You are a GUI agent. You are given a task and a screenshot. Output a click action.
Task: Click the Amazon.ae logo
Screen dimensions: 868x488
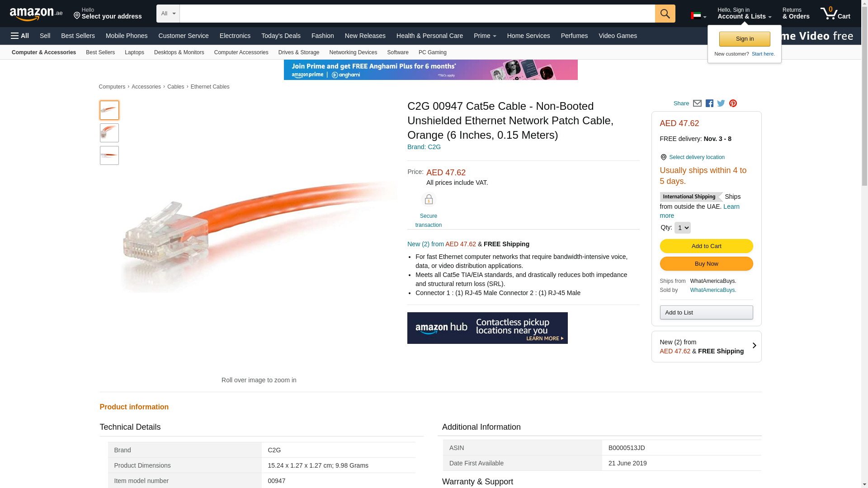coord(36,14)
